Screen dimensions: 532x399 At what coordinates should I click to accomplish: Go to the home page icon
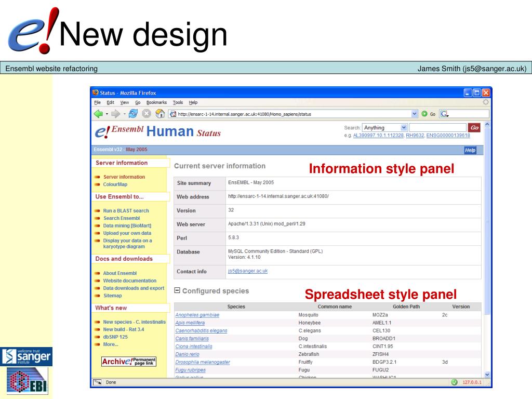tap(160, 114)
